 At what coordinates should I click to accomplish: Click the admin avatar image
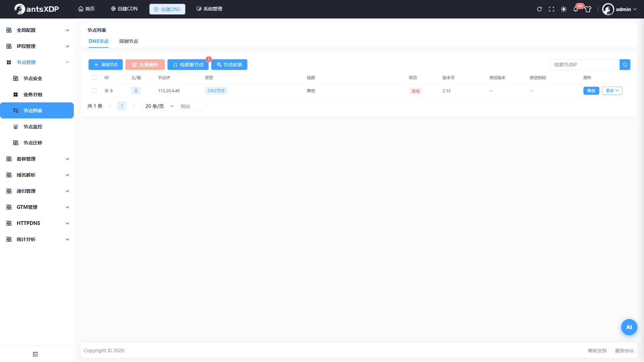tap(608, 9)
